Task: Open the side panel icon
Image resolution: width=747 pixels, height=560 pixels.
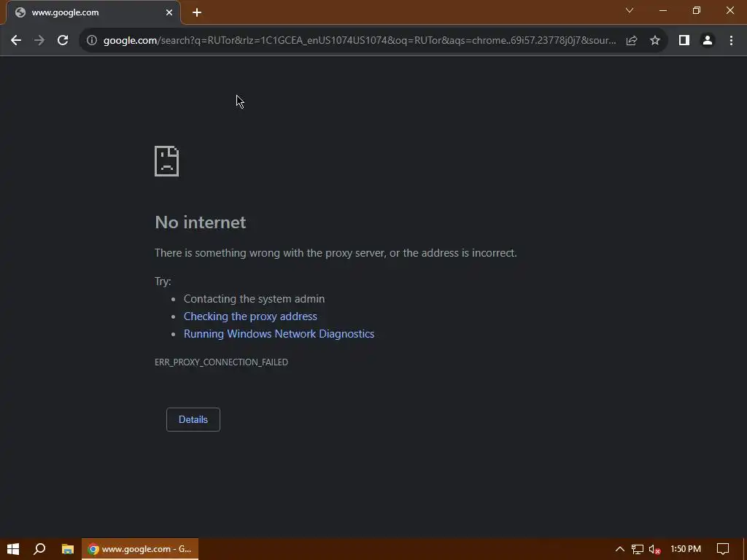Action: point(684,41)
